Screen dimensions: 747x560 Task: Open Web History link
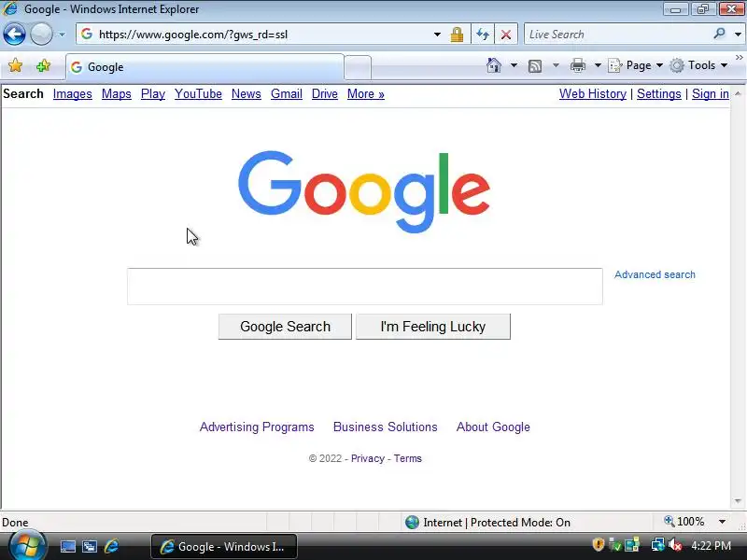pos(593,94)
